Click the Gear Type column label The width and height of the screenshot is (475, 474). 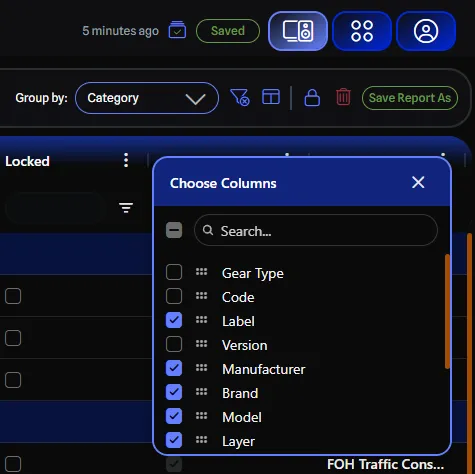pos(253,274)
